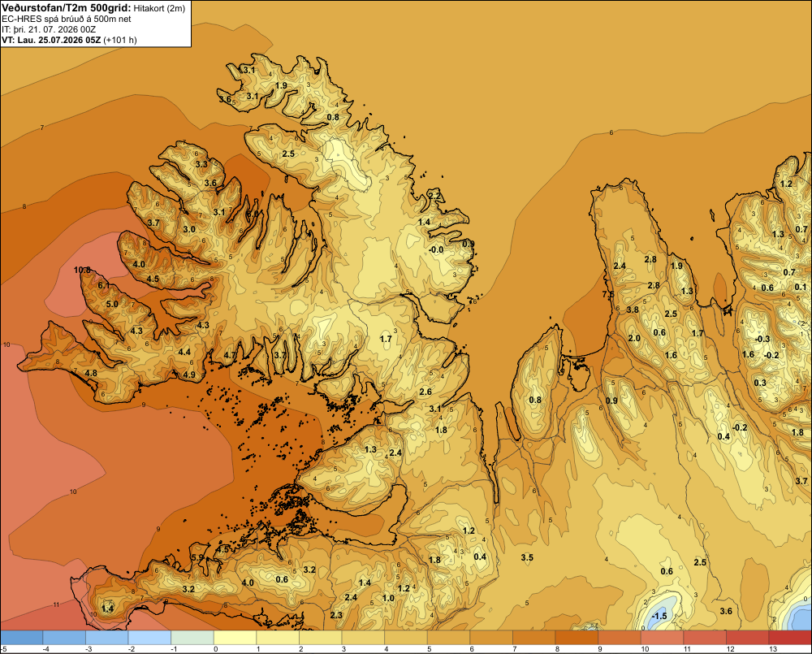Click the legend swatch between 4 and 5

coord(406,638)
